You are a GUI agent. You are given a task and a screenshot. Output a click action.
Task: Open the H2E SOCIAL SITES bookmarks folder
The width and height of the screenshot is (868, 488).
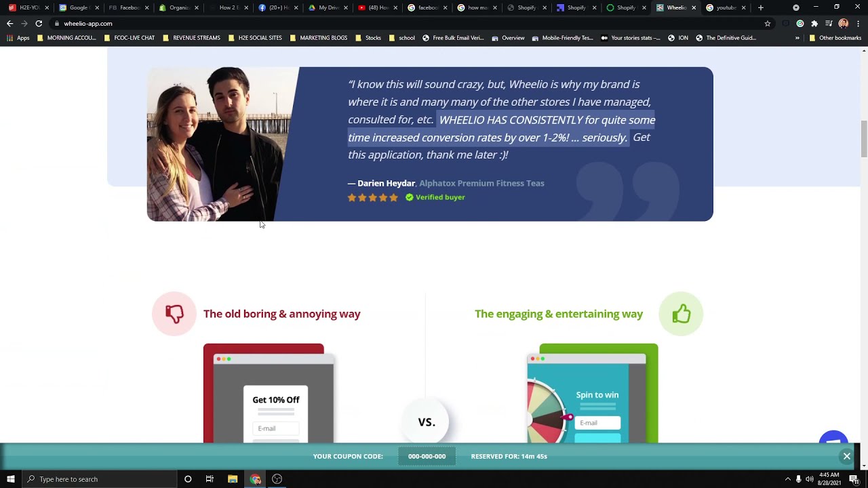pos(255,38)
